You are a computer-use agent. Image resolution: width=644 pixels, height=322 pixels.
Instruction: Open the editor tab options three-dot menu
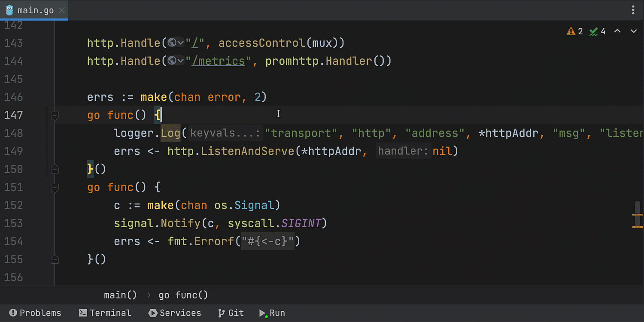pos(633,10)
